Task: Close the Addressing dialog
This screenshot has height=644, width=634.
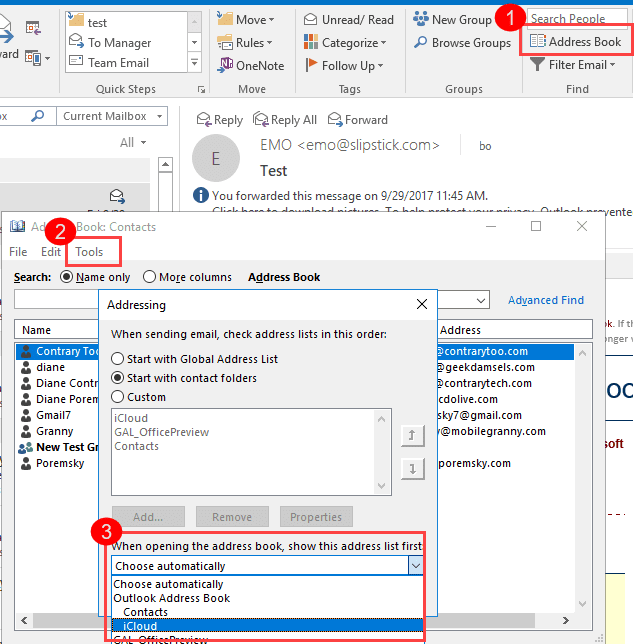Action: click(422, 304)
